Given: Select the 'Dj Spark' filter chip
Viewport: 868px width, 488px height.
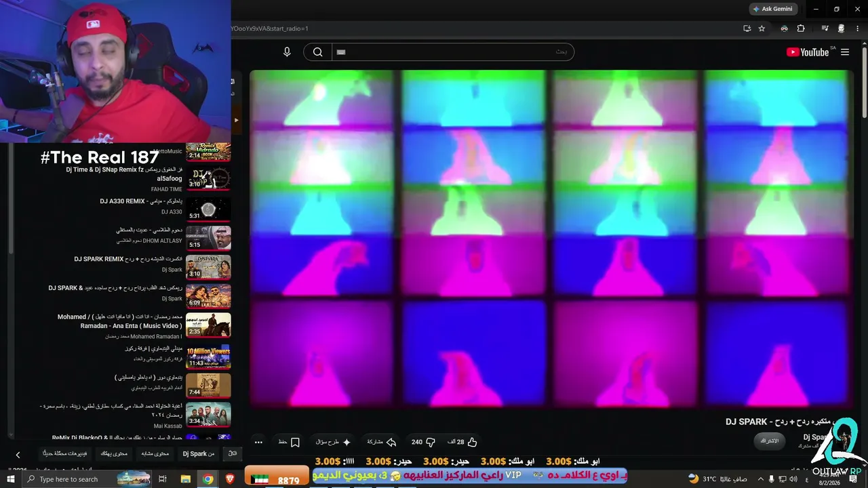Looking at the screenshot, I should (199, 454).
